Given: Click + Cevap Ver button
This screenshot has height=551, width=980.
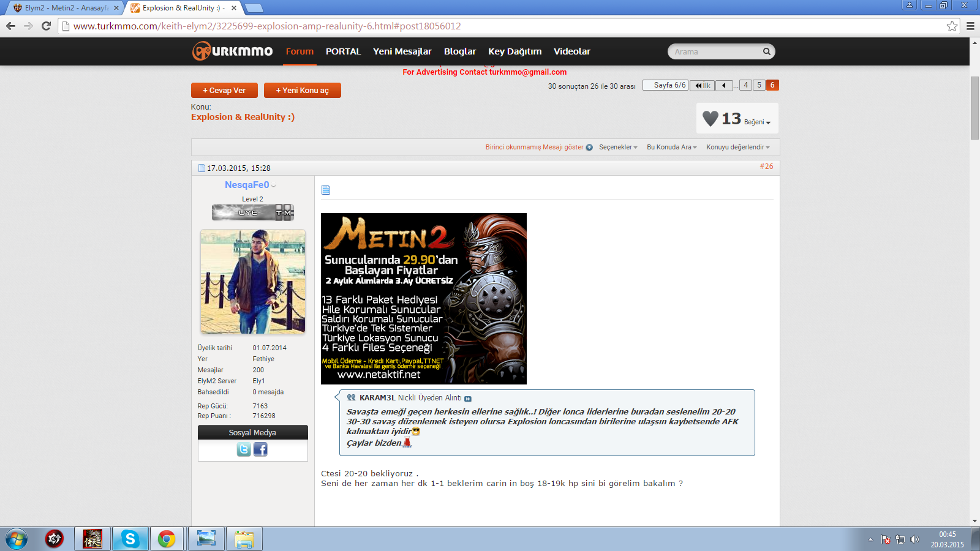Looking at the screenshot, I should coord(224,90).
